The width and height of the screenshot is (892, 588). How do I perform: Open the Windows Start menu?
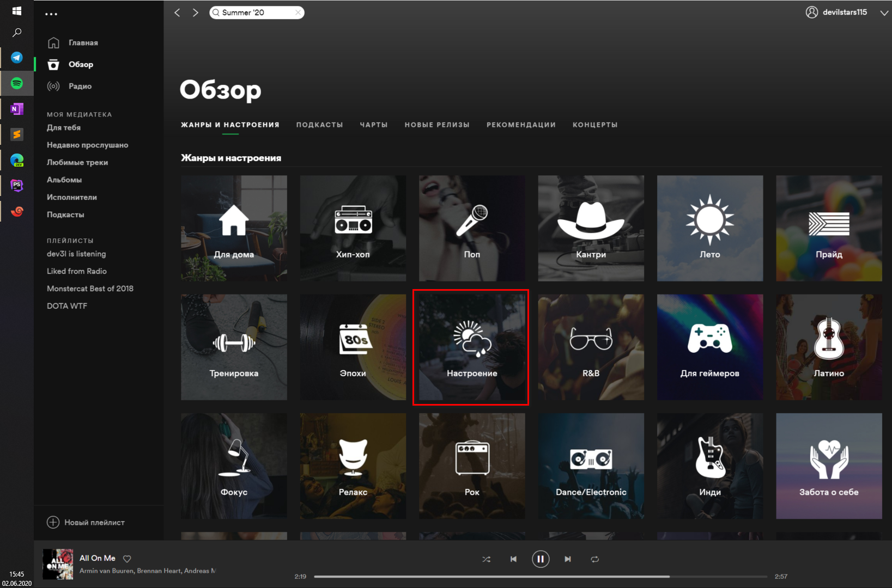[x=17, y=11]
